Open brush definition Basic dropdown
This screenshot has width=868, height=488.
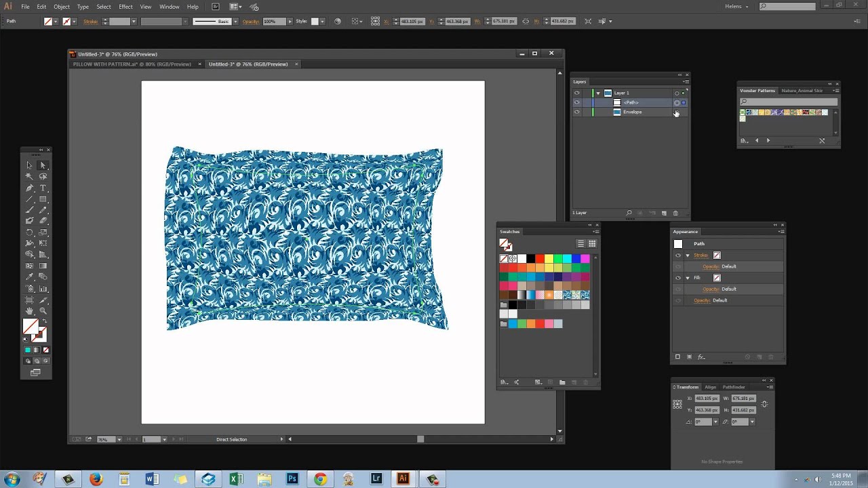coord(235,22)
